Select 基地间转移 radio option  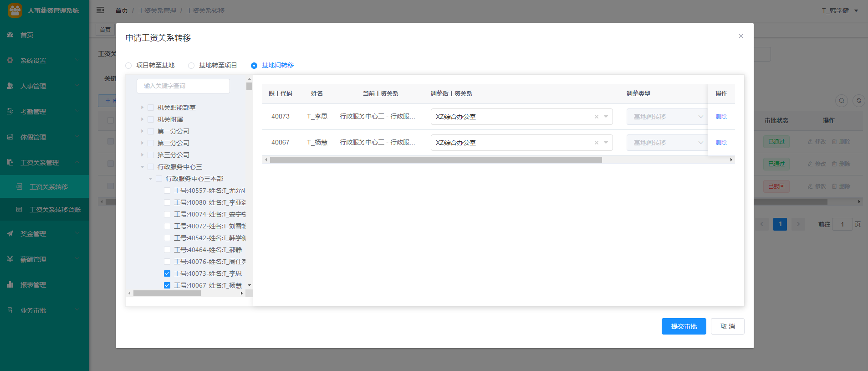[x=254, y=66]
